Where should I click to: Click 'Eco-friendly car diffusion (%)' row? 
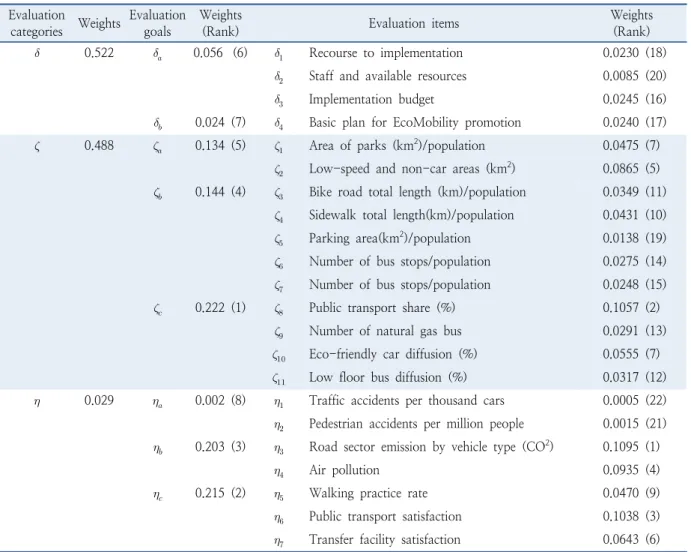(x=393, y=354)
